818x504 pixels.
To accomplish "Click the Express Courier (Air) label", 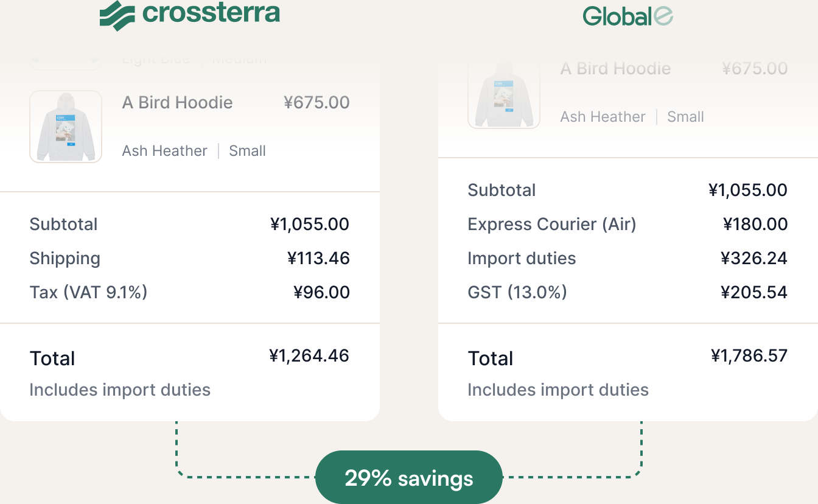I will coord(551,224).
